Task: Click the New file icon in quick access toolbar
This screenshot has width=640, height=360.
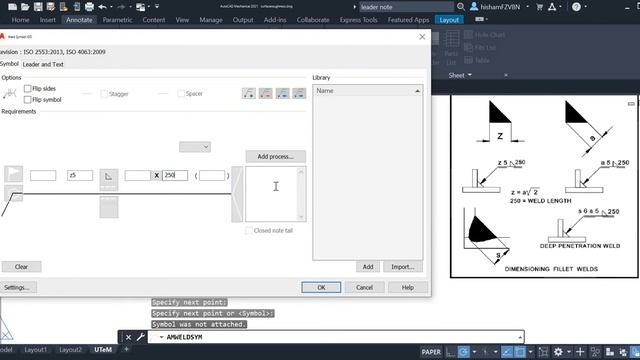Action: 12,7
